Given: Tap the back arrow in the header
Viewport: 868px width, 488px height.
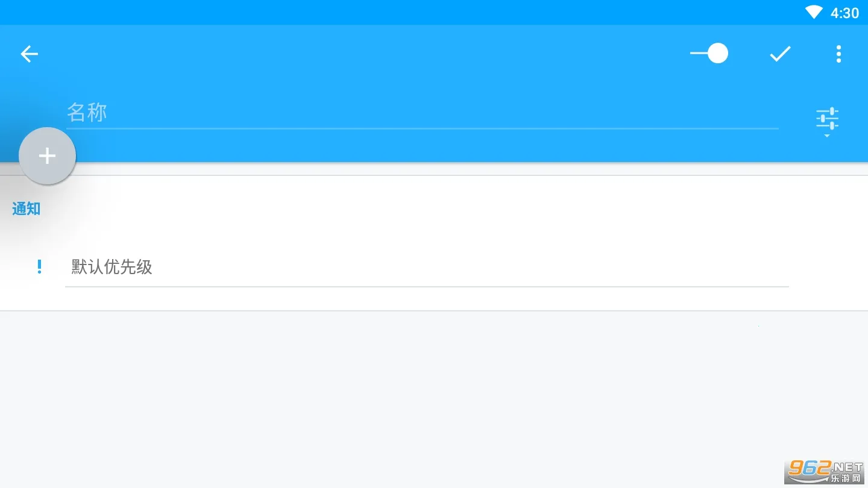Looking at the screenshot, I should pos(29,54).
